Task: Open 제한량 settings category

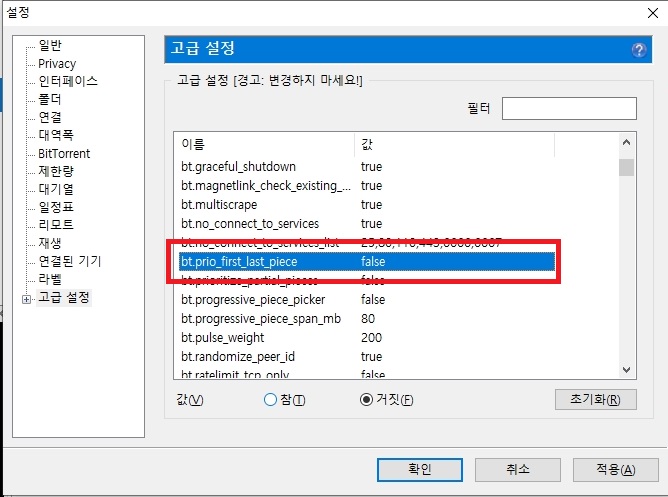Action: 56,171
